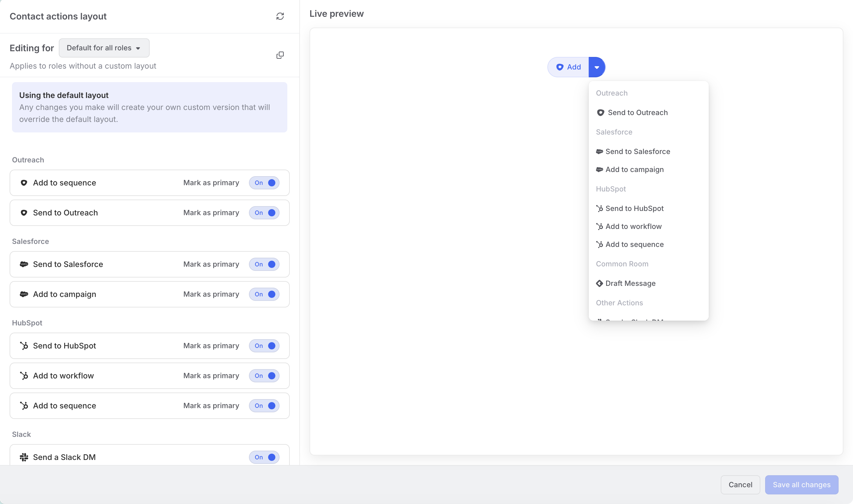The height and width of the screenshot is (504, 853).
Task: Turn off the Send to Outreach toggle
Action: pyautogui.click(x=264, y=213)
